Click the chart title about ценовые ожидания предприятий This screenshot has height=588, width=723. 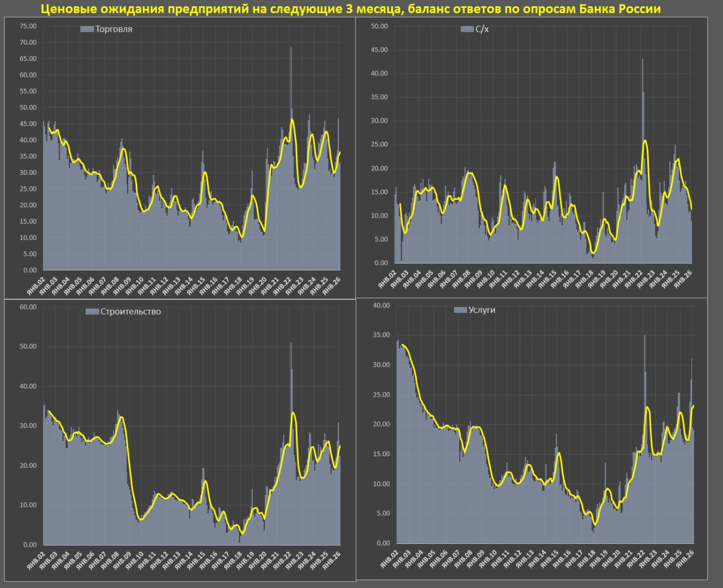coord(350,9)
